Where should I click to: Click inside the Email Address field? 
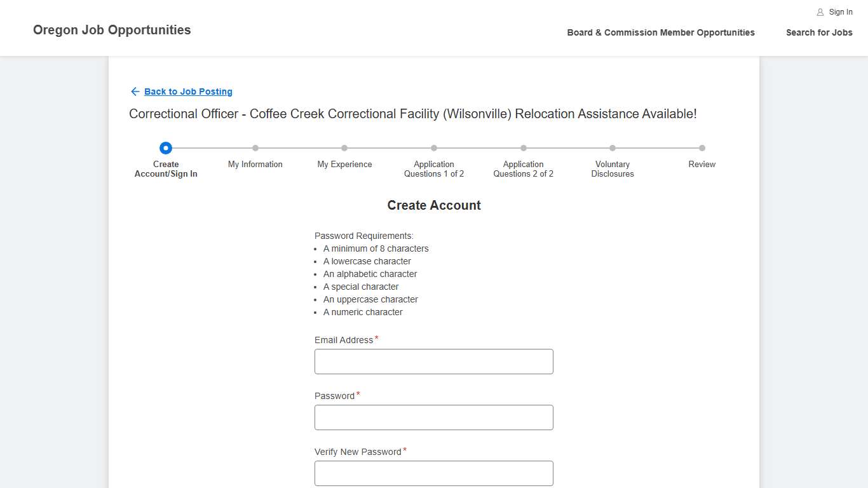[x=434, y=361]
